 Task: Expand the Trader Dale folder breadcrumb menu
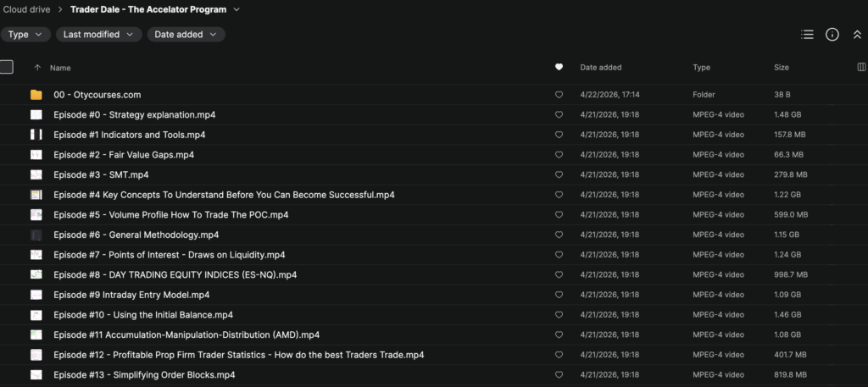click(x=237, y=9)
